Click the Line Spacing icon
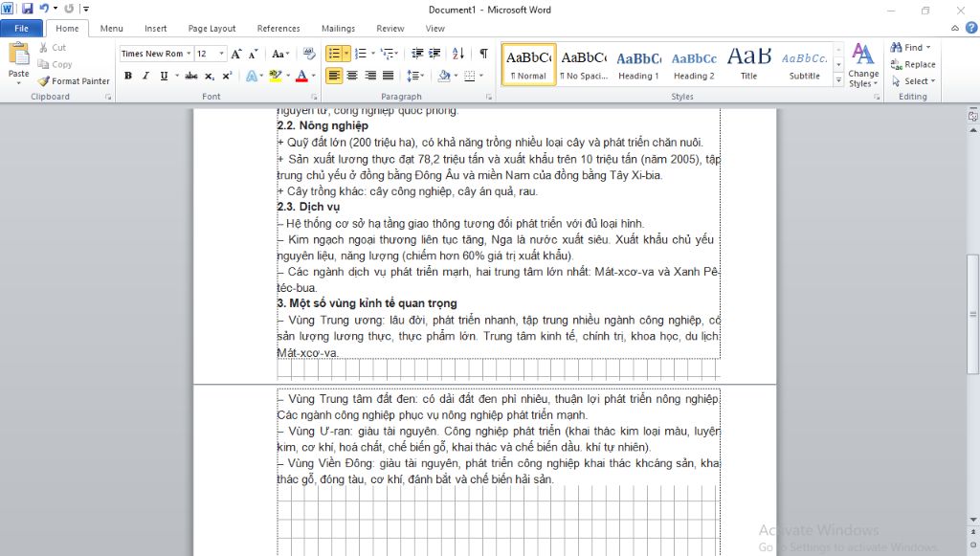Image resolution: width=980 pixels, height=556 pixels. 412,76
